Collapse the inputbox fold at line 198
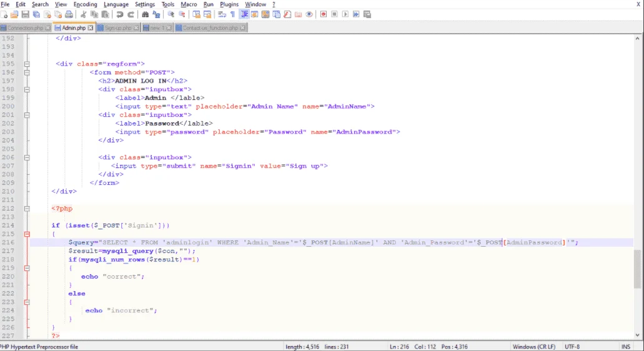644x351 pixels. (27, 89)
